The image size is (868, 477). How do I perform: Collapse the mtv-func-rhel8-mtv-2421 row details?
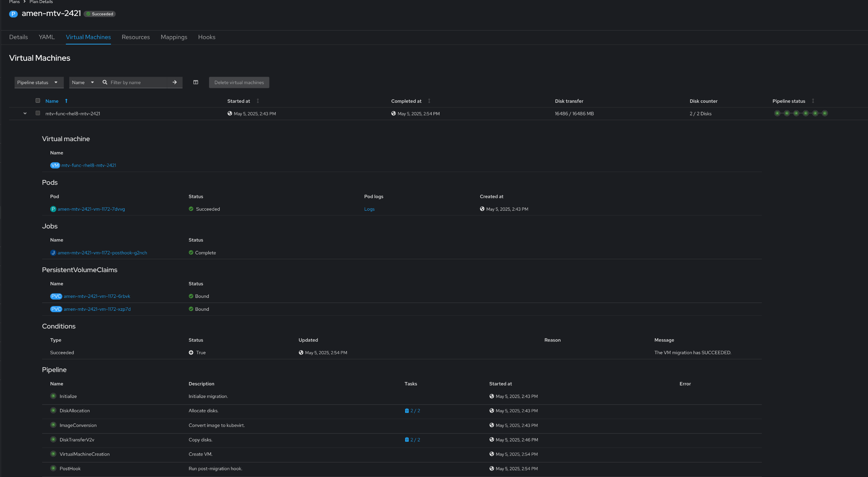25,113
